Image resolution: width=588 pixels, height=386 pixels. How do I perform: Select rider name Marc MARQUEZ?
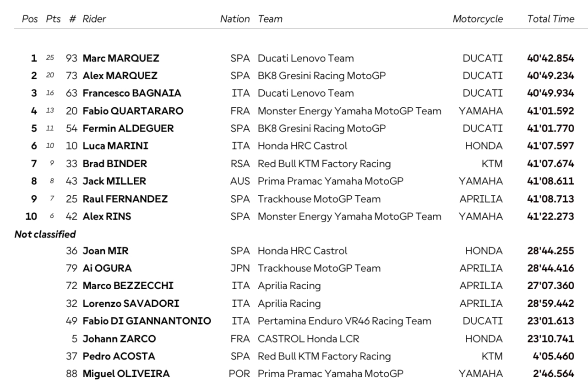[121, 58]
